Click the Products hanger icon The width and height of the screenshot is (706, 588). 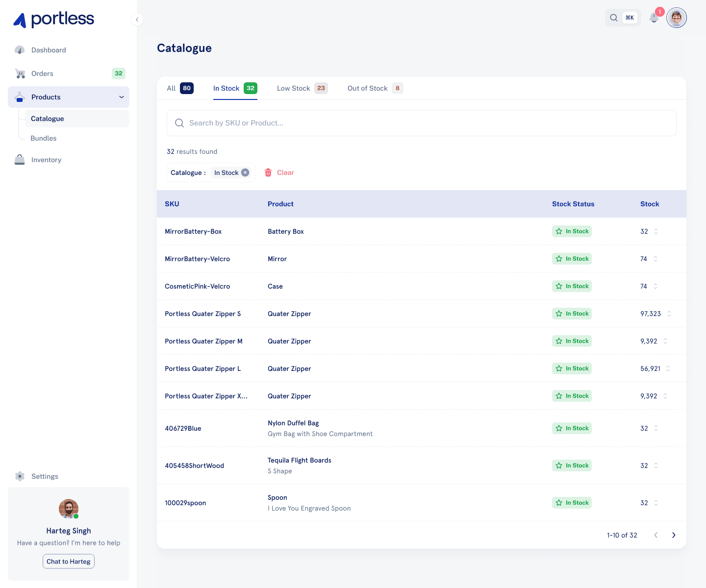click(20, 97)
